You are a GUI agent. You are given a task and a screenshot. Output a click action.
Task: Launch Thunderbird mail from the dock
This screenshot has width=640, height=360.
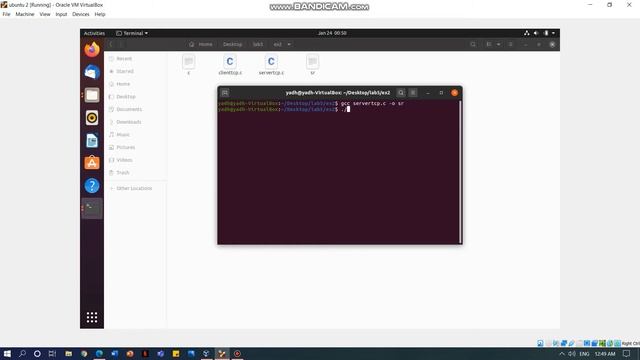[92, 72]
